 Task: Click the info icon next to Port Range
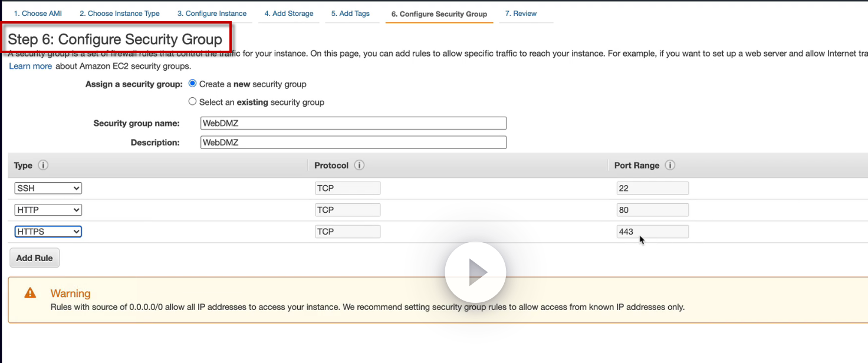point(670,165)
